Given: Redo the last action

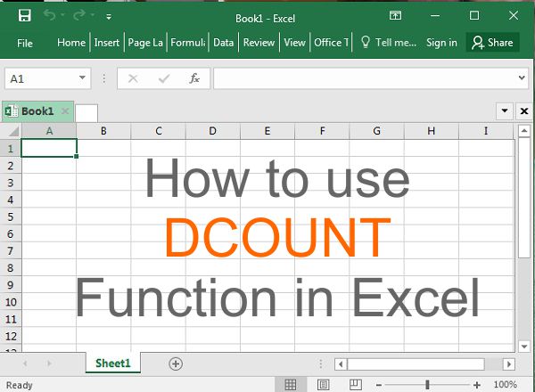Looking at the screenshot, I should pyautogui.click(x=79, y=15).
